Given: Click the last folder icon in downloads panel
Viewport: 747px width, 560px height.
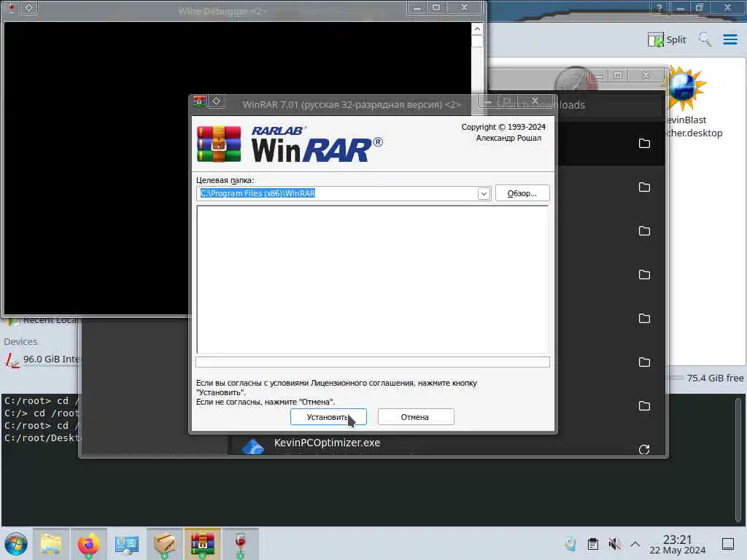Looking at the screenshot, I should click(644, 405).
